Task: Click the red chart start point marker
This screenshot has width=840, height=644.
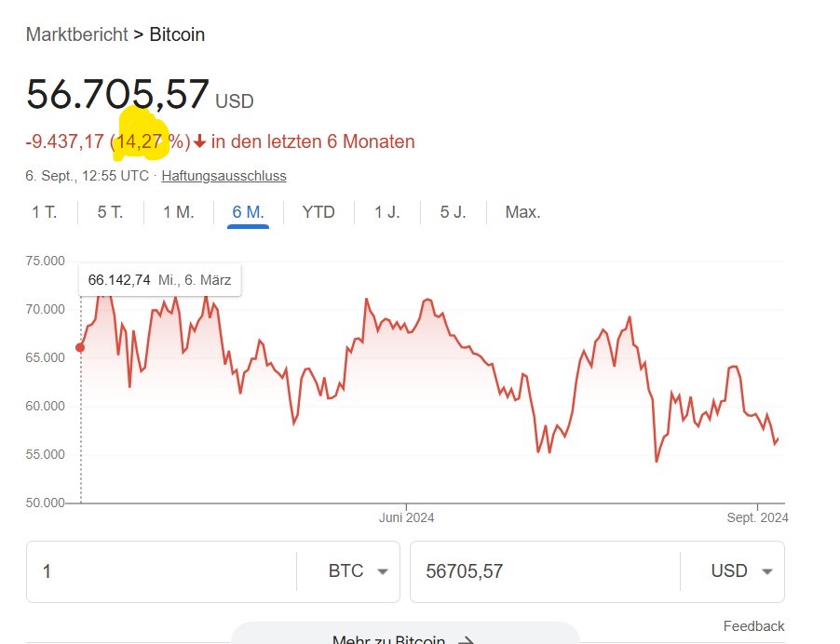Action: [x=80, y=348]
